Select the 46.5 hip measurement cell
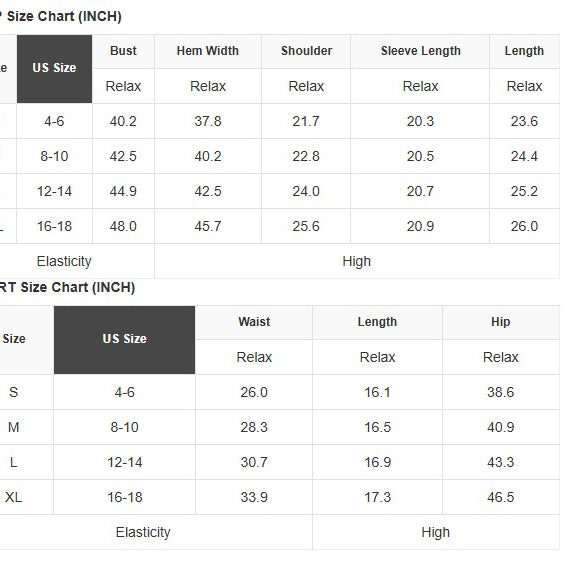 [x=501, y=497]
